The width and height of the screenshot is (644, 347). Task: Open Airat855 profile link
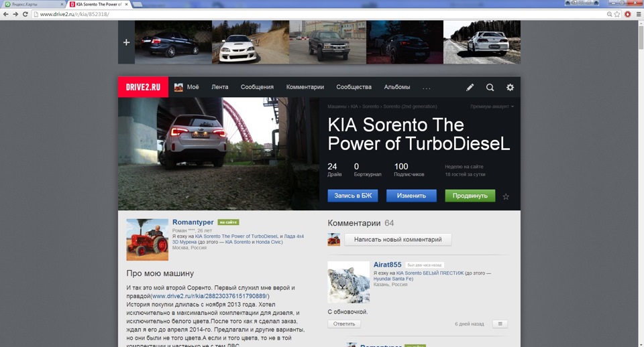pyautogui.click(x=387, y=265)
